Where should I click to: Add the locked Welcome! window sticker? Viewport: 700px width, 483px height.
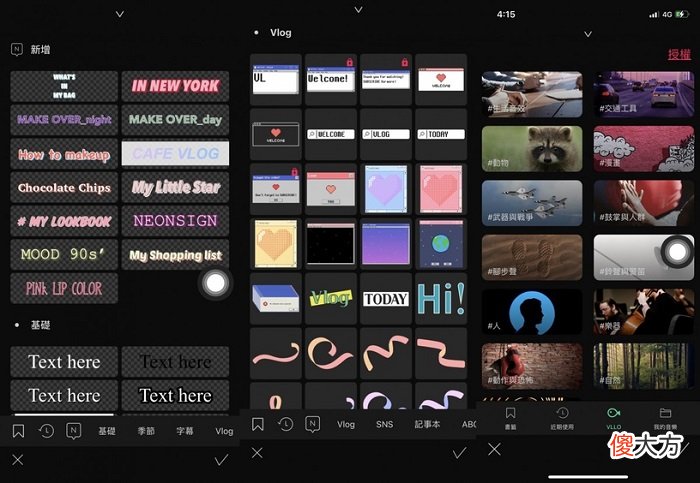click(x=331, y=79)
